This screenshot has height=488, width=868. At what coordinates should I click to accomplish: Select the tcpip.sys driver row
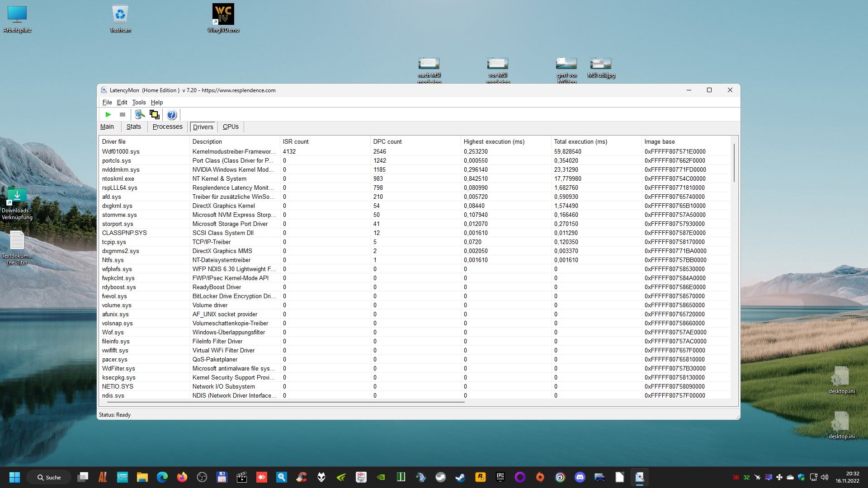point(415,242)
